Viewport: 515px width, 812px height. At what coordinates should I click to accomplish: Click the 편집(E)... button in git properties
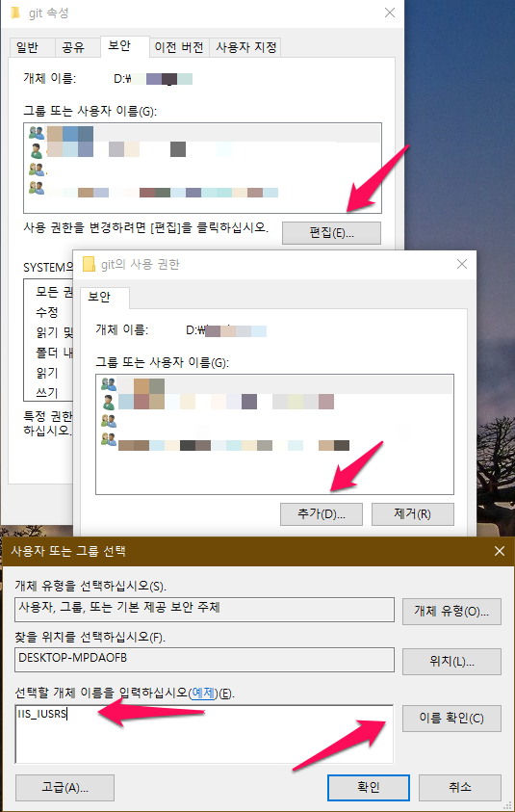[x=331, y=232]
